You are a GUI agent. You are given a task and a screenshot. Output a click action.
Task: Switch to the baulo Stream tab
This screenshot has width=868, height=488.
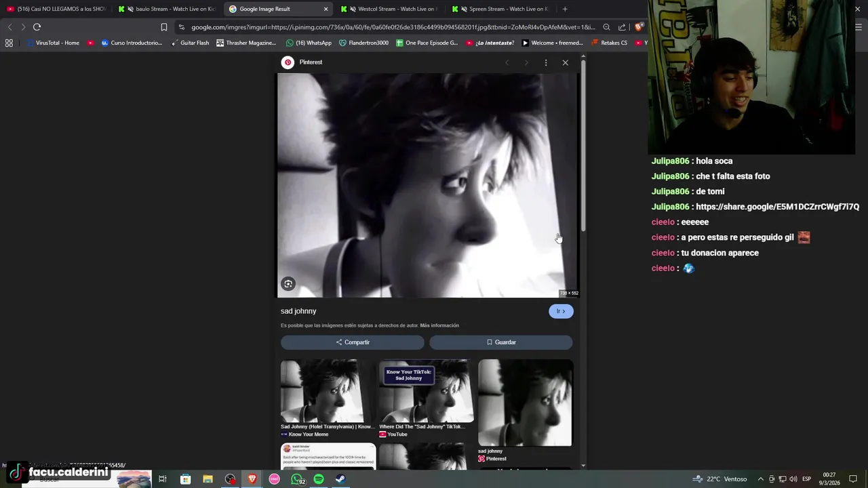pyautogui.click(x=166, y=9)
